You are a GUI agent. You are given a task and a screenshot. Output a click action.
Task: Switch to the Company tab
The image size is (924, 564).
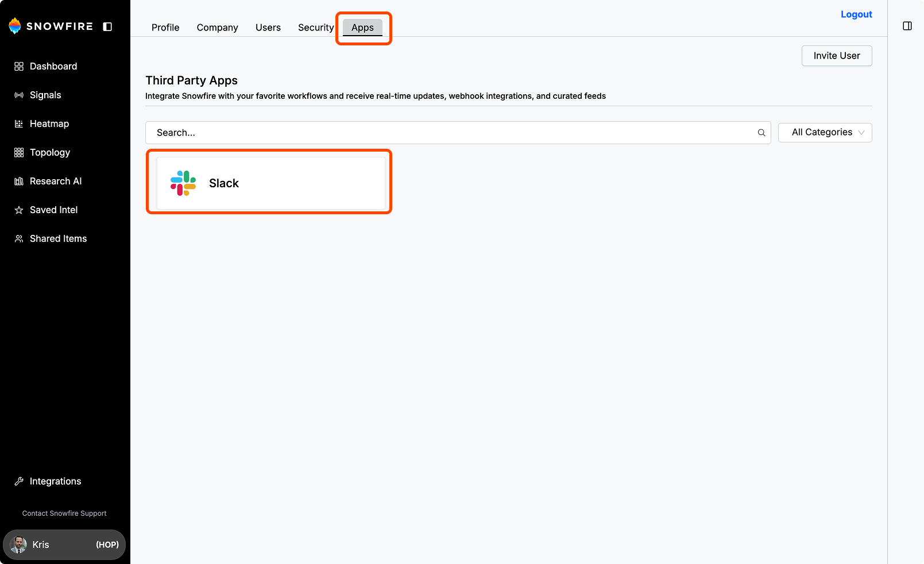[217, 28]
